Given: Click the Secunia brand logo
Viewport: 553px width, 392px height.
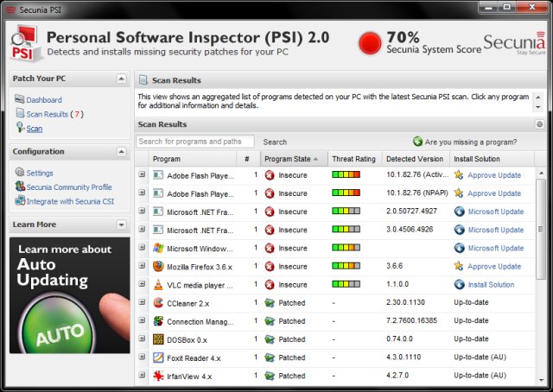Looking at the screenshot, I should coord(514,43).
